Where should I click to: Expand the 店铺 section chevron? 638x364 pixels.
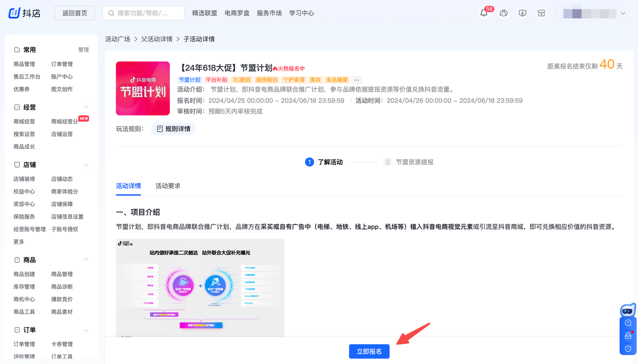pos(86,165)
